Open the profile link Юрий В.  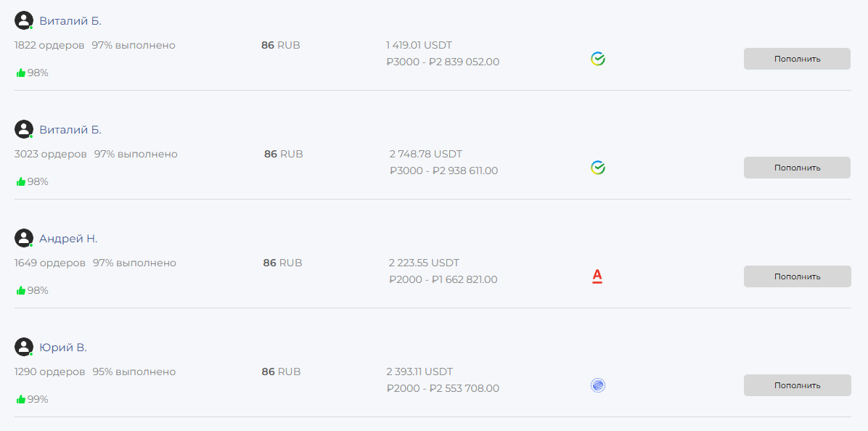coord(63,348)
